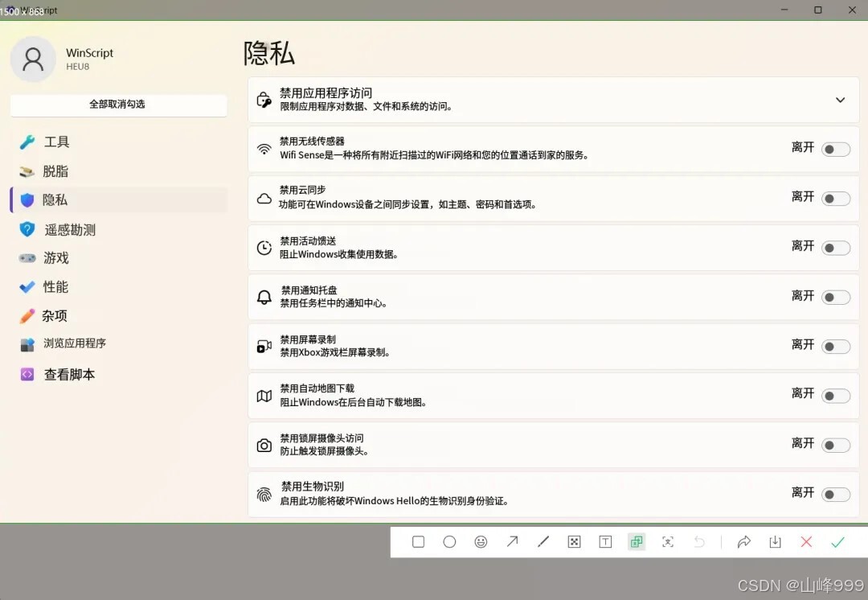Toggle 禁用云同步 switch
This screenshot has width=868, height=600.
tap(836, 199)
